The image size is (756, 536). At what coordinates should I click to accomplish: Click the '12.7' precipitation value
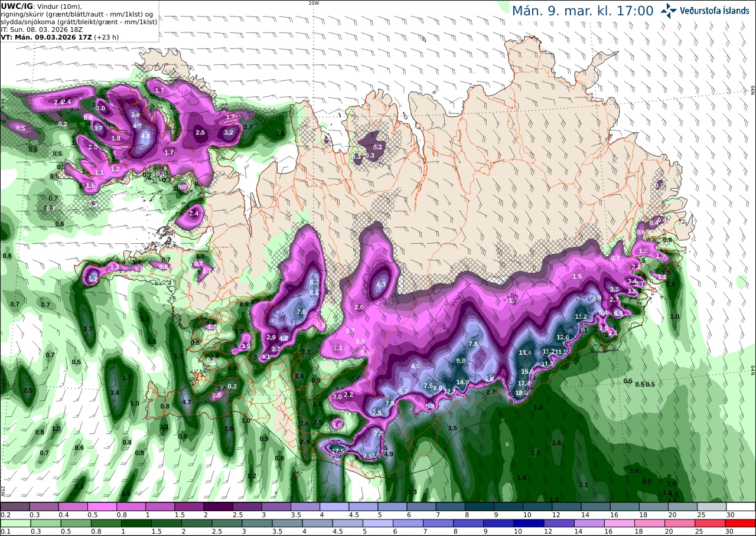pos(449,391)
